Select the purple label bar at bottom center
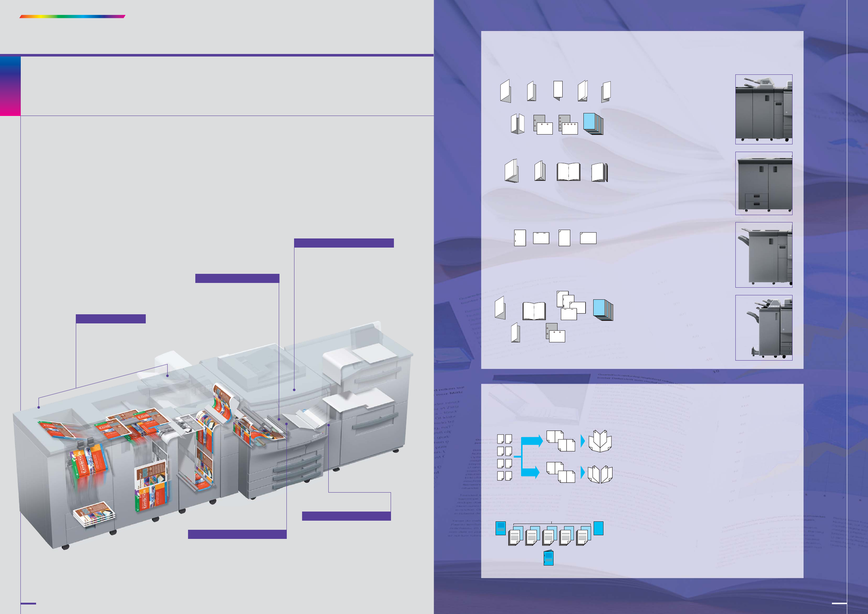This screenshot has height=614, width=868. (x=237, y=534)
